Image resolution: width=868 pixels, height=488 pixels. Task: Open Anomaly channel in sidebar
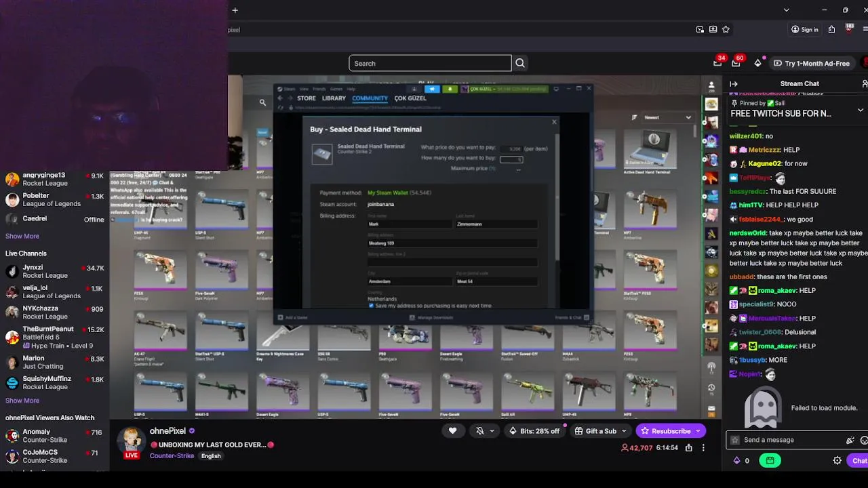55,435
